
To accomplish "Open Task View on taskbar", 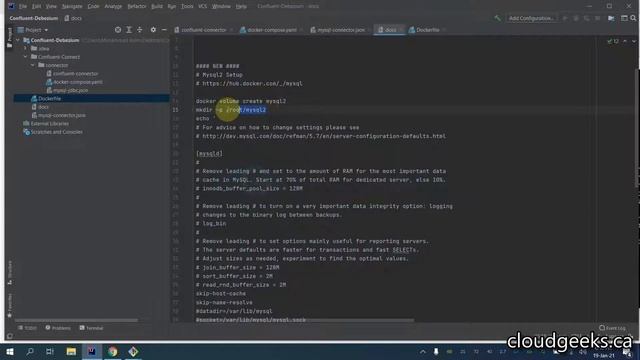I will [50, 351].
